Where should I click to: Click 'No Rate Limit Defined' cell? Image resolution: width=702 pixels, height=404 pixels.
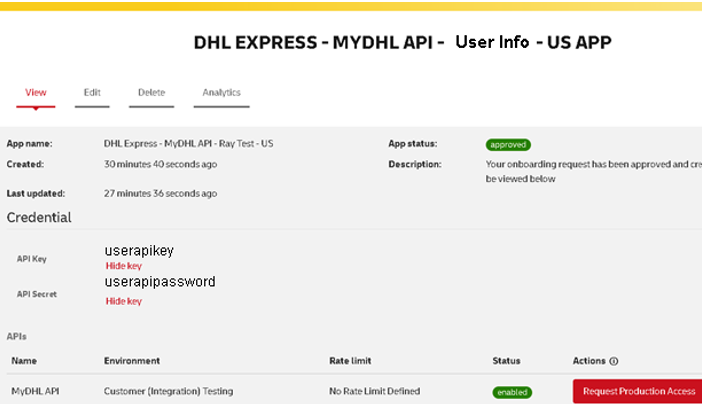[375, 391]
